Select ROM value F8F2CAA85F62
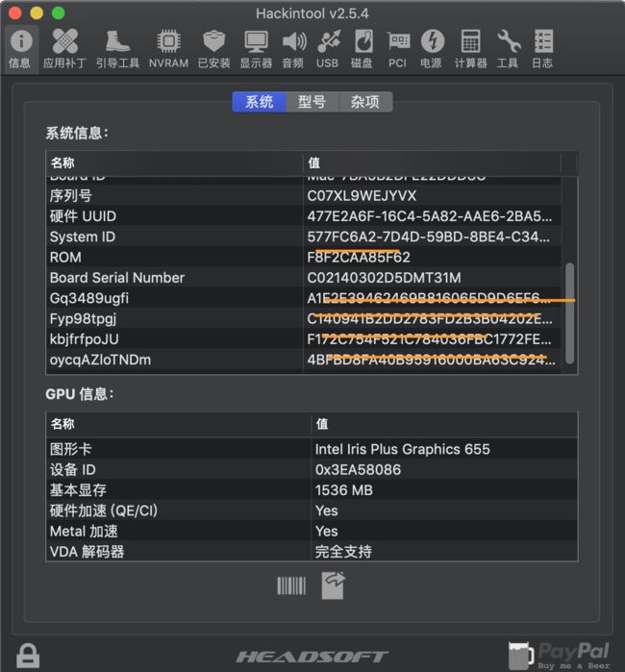The image size is (625, 672). 359,257
